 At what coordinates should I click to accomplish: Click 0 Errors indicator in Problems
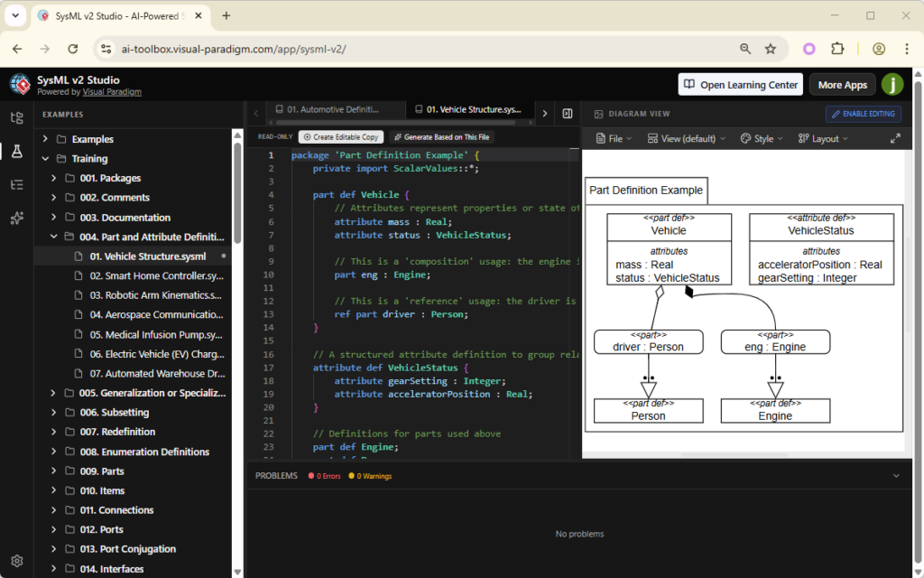pos(324,476)
